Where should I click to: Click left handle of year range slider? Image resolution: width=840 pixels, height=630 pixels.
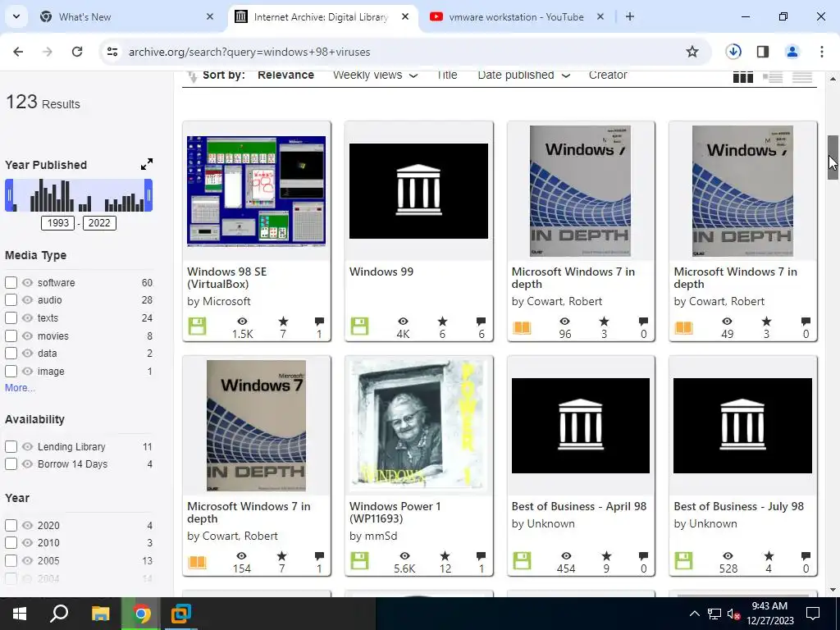9,195
